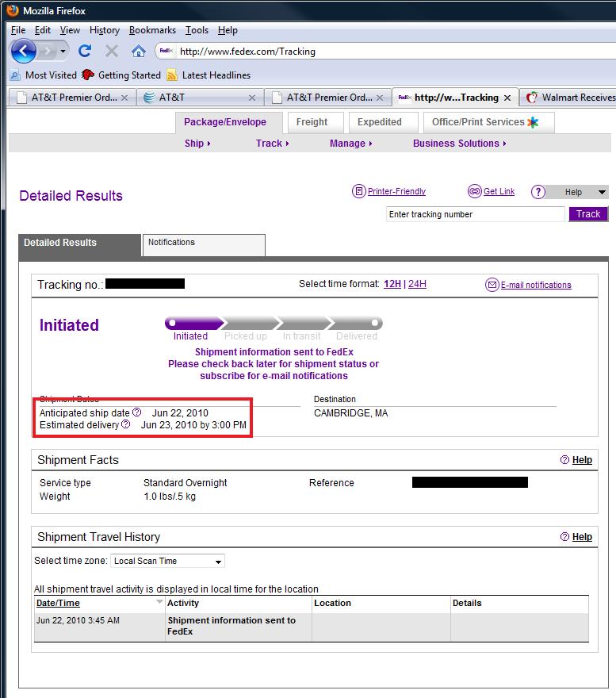
Task: Open Latest Headlines feed bookmark
Action: point(209,75)
